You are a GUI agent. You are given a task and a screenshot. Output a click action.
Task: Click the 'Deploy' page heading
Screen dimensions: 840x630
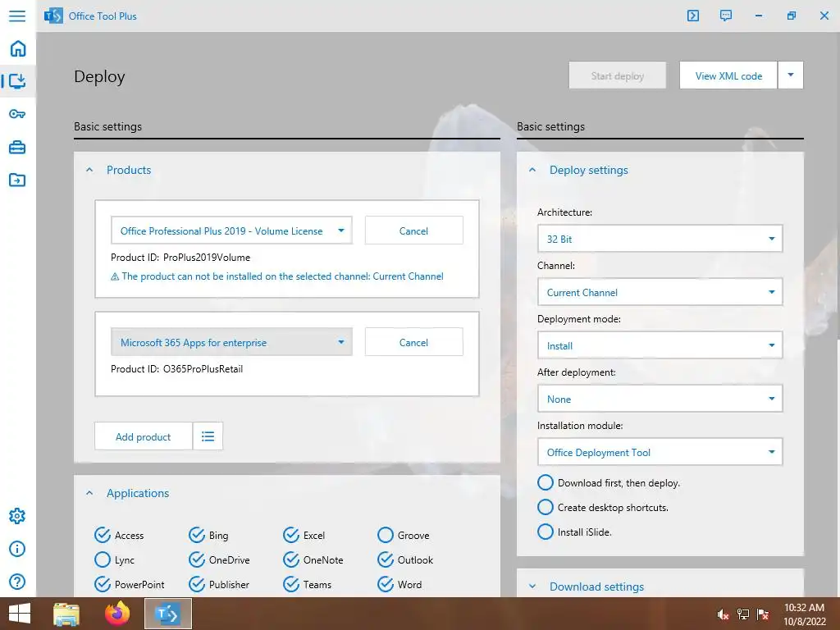pyautogui.click(x=99, y=76)
